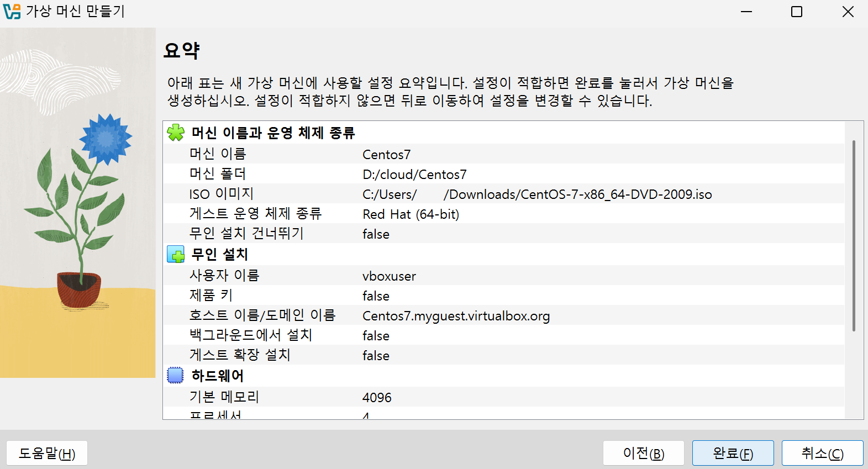The image size is (868, 469).
Task: Select the 머신 이름과 운영 체제 종류 section header
Action: click(273, 133)
